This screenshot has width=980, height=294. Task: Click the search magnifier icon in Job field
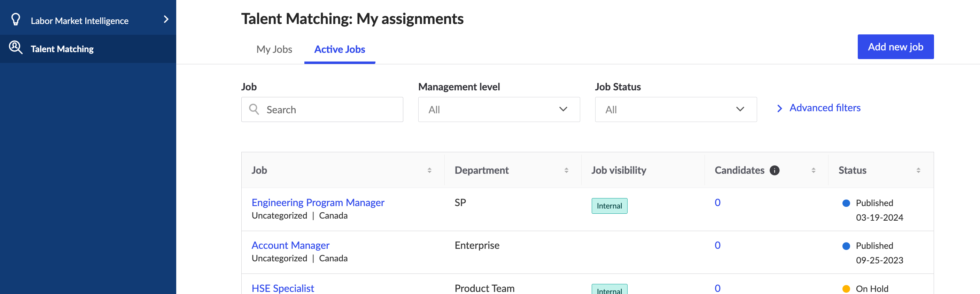(254, 109)
